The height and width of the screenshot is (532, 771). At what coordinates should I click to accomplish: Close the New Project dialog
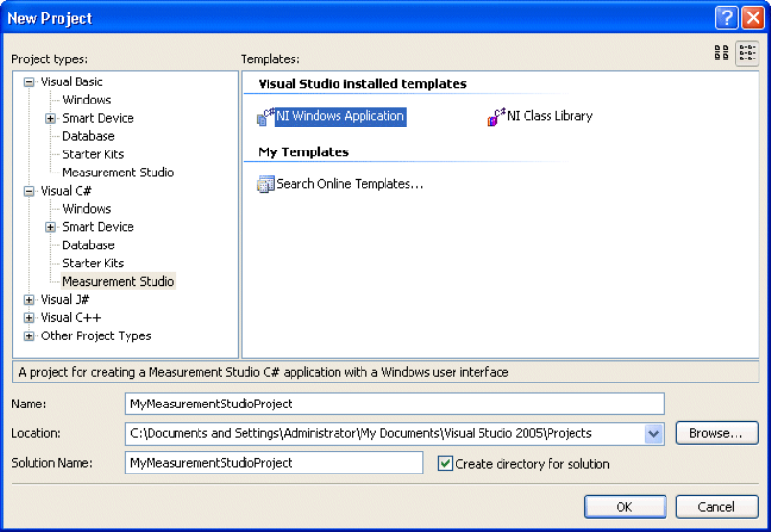[754, 17]
